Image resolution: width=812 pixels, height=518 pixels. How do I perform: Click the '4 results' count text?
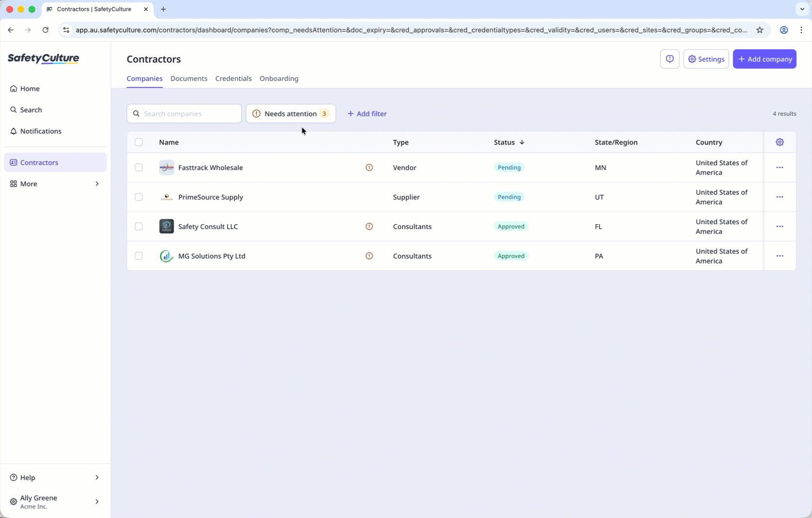pos(784,114)
